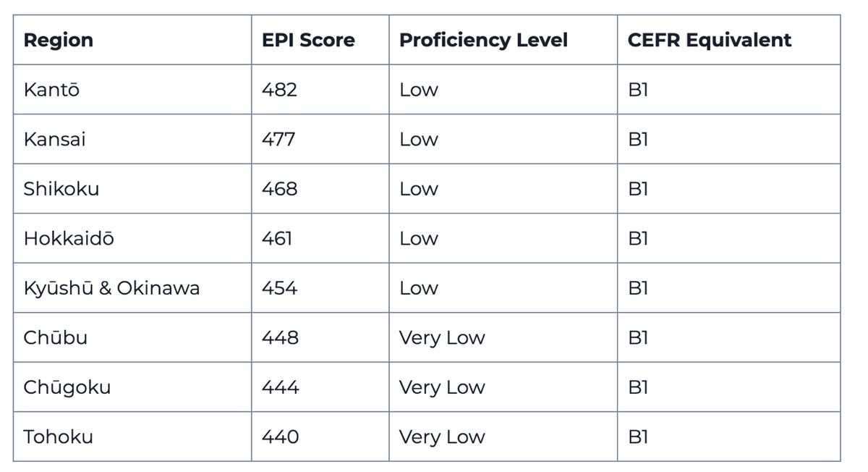Select the Kyūshū & Okinawa cell
The image size is (868, 472).
(111, 288)
